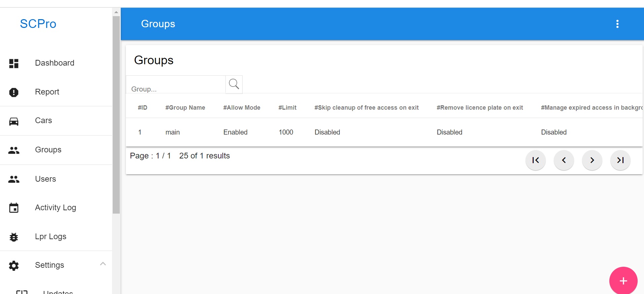Click the Dashboard grid icon
The image size is (644, 294).
click(x=14, y=63)
